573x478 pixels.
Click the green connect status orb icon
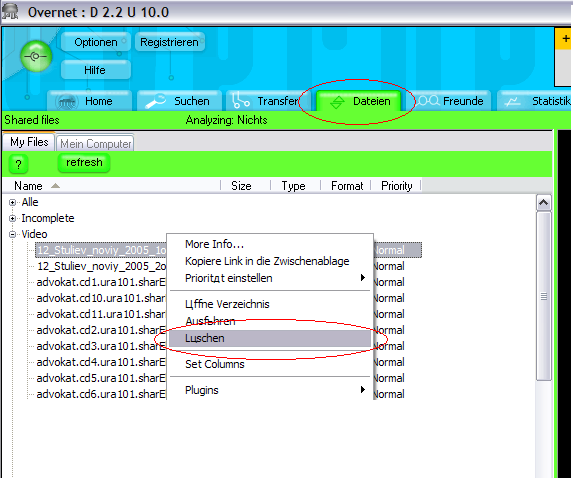(x=36, y=56)
